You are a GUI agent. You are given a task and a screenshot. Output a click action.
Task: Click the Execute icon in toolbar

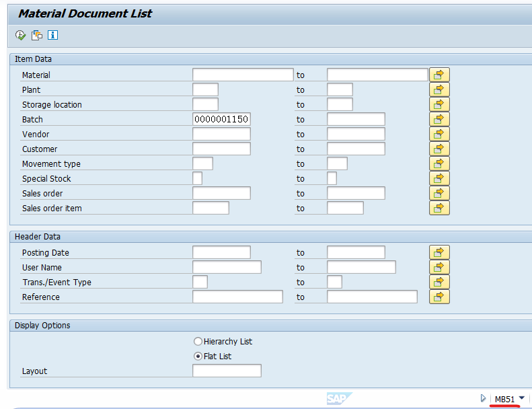point(21,35)
